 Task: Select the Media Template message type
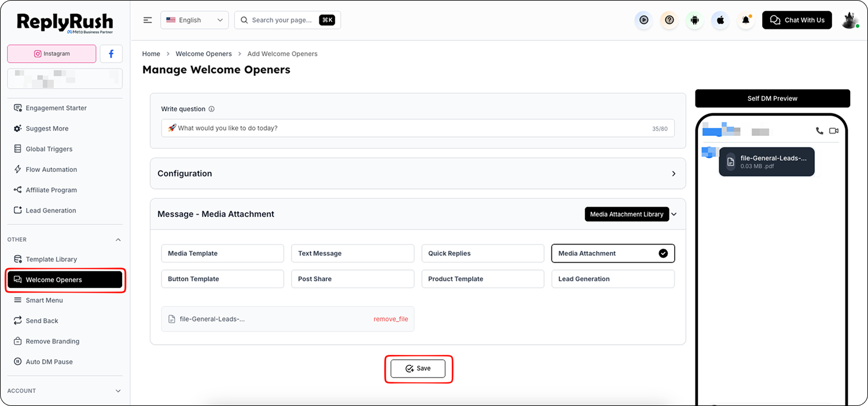click(222, 253)
